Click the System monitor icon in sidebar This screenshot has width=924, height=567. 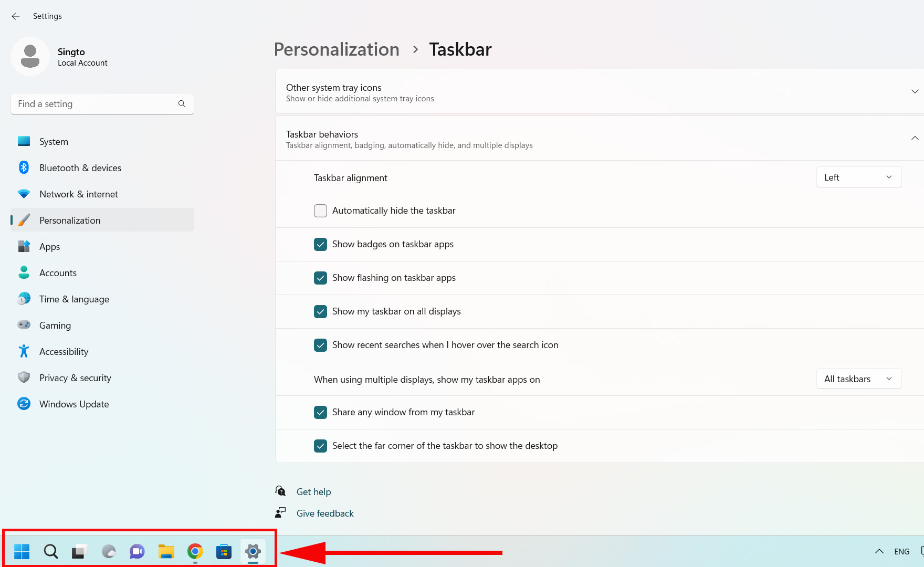point(24,141)
